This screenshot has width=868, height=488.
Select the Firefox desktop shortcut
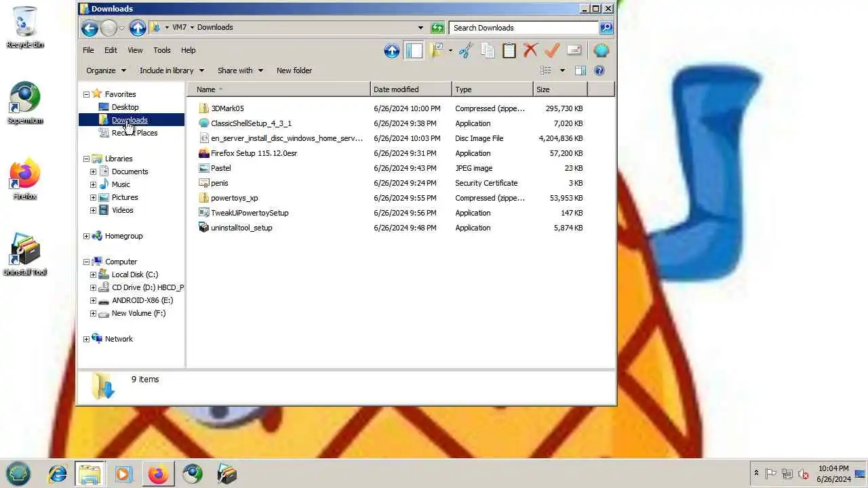[x=25, y=179]
